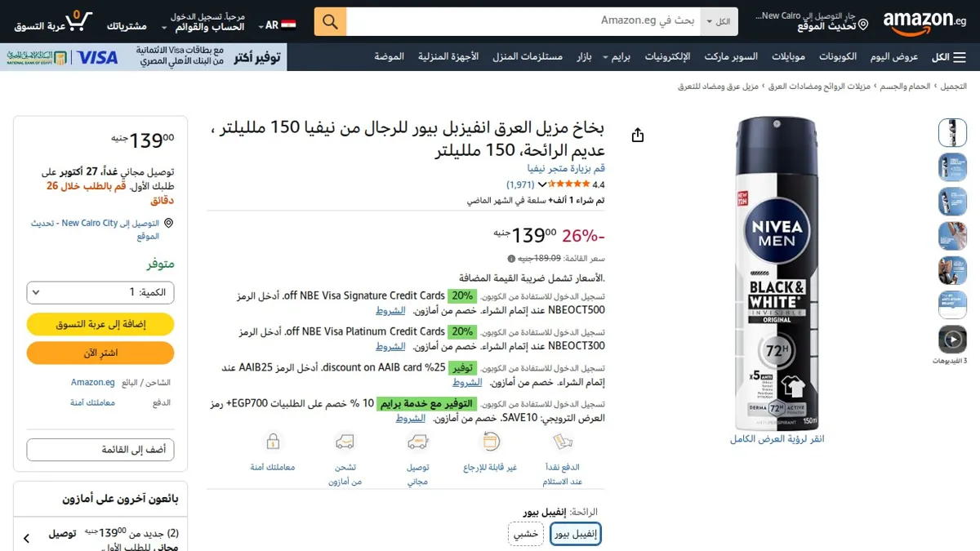Image resolution: width=980 pixels, height=551 pixels.
Task: Click the Visa NBE savings banner
Action: [x=144, y=57]
